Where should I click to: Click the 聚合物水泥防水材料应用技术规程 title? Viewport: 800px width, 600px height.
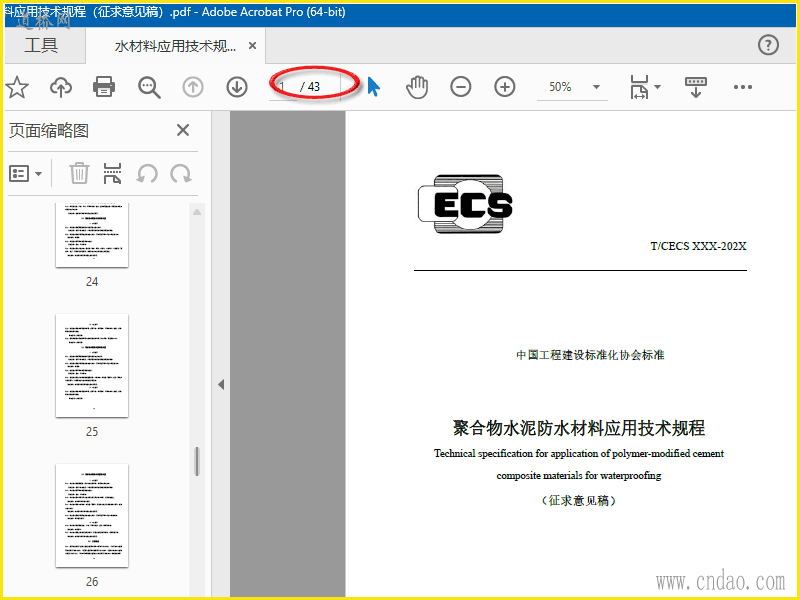click(579, 428)
